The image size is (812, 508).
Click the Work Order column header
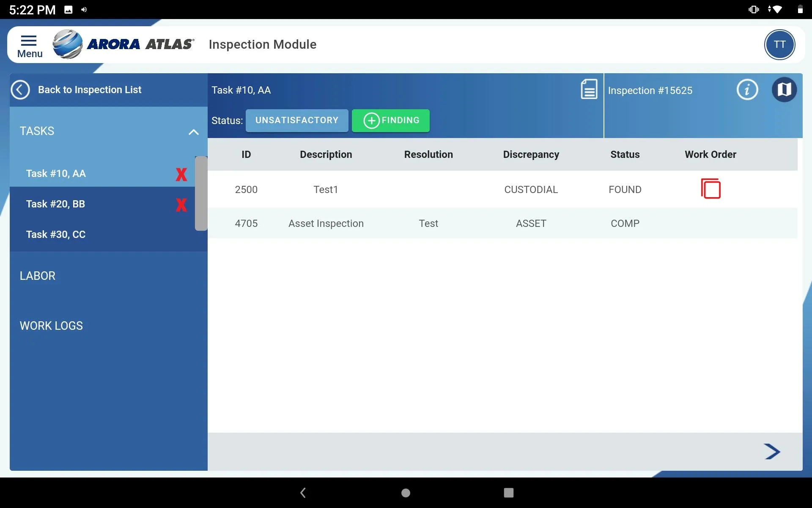coord(710,155)
